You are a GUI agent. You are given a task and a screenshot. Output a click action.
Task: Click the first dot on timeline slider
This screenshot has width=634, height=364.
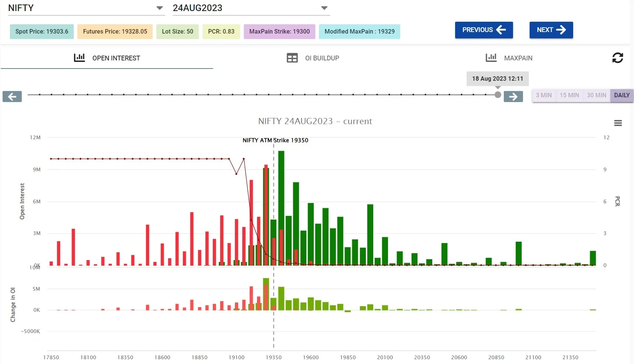tap(39, 95)
